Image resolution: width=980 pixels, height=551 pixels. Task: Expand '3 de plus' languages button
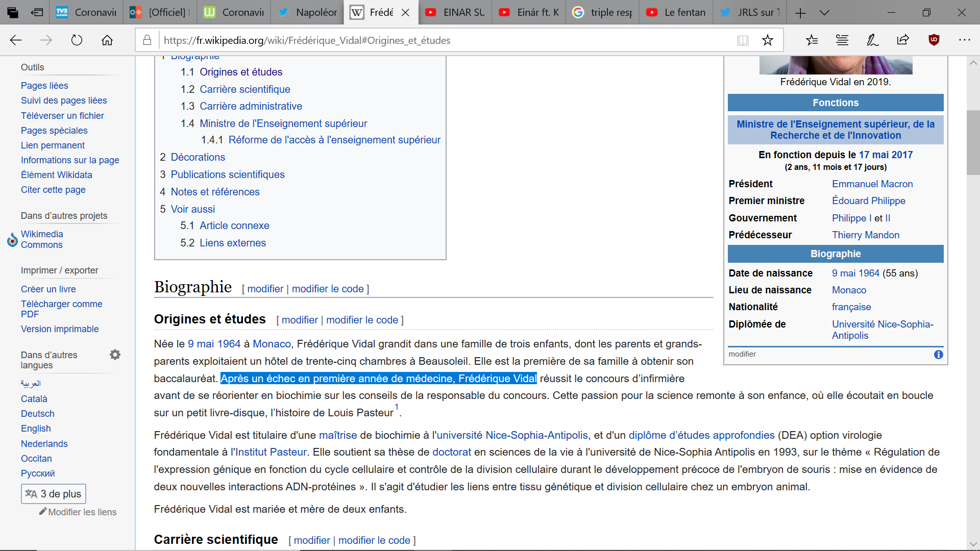pos(54,494)
